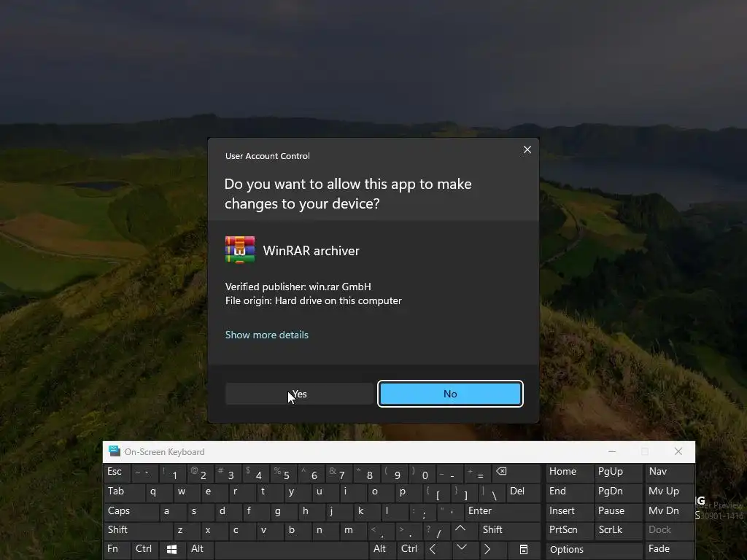Tap the context menu key icon
Image resolution: width=747 pixels, height=560 pixels.
tap(523, 550)
